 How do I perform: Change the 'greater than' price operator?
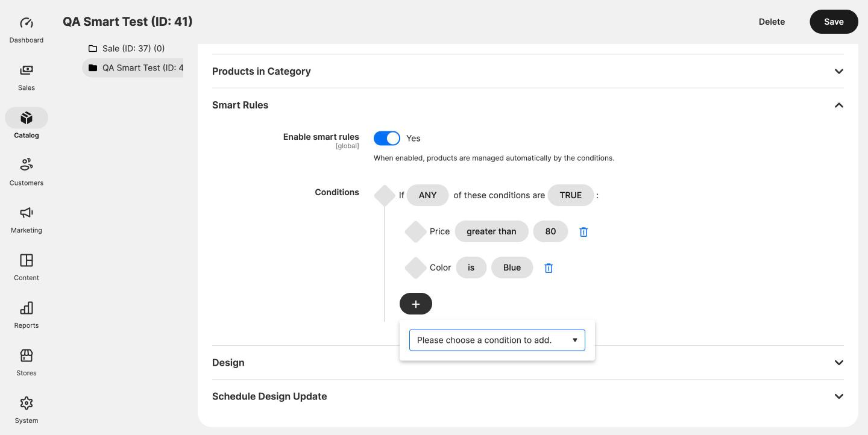(491, 231)
